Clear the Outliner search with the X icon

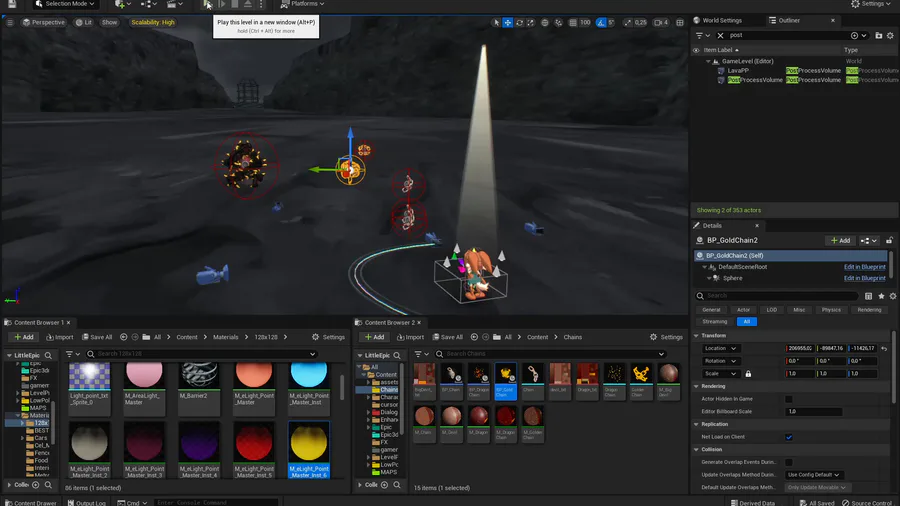tap(720, 36)
